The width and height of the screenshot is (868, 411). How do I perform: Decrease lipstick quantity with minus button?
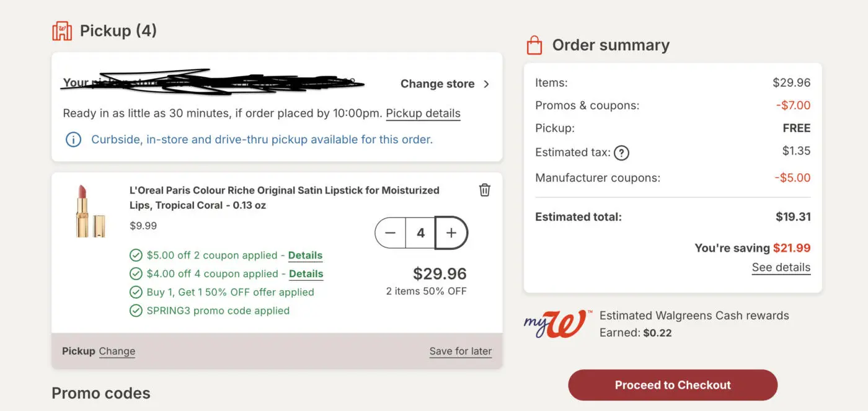[x=391, y=233]
